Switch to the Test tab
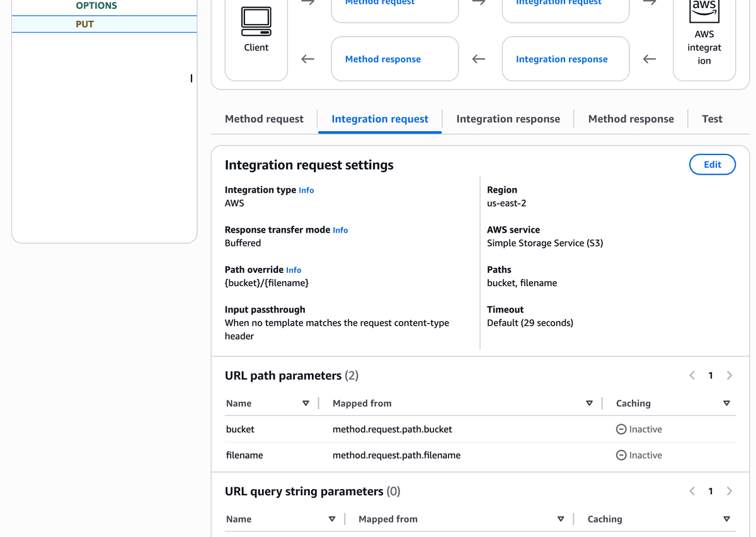Screen dimensions: 756x537 pos(712,118)
